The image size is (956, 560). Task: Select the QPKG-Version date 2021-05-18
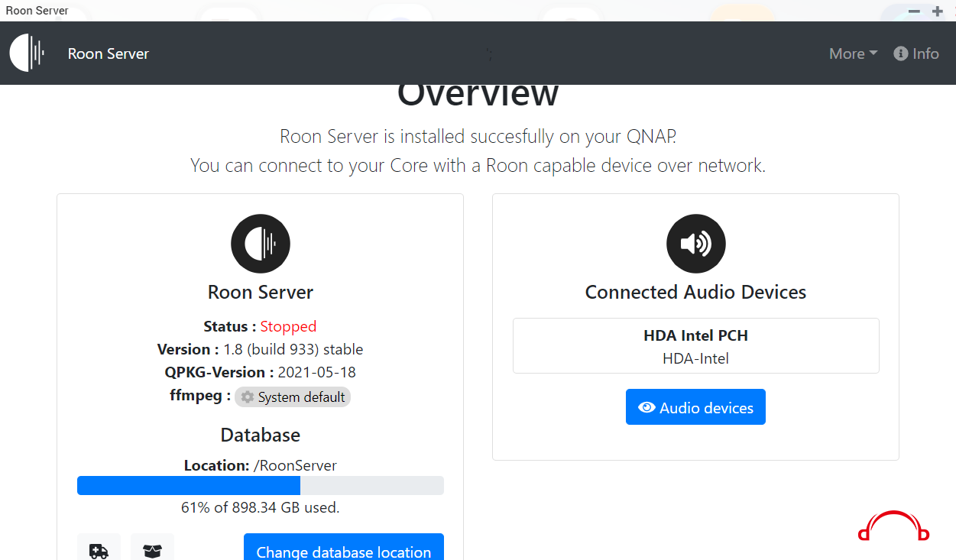pyautogui.click(x=317, y=372)
